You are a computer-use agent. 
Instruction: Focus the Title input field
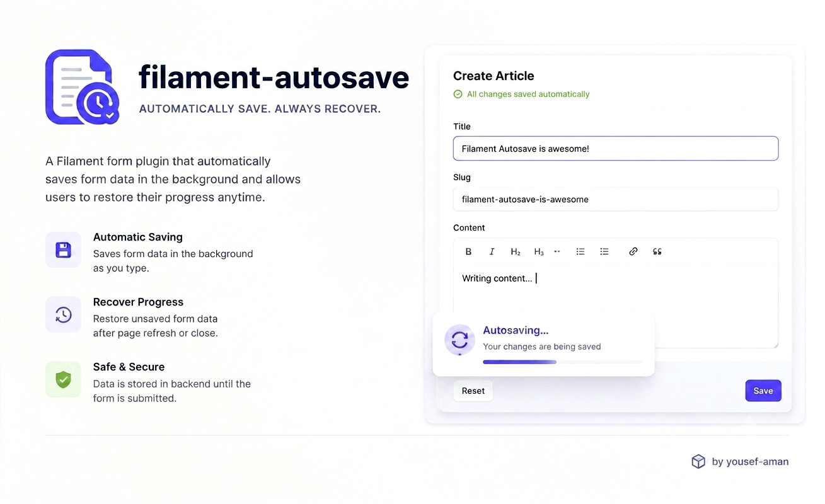616,149
